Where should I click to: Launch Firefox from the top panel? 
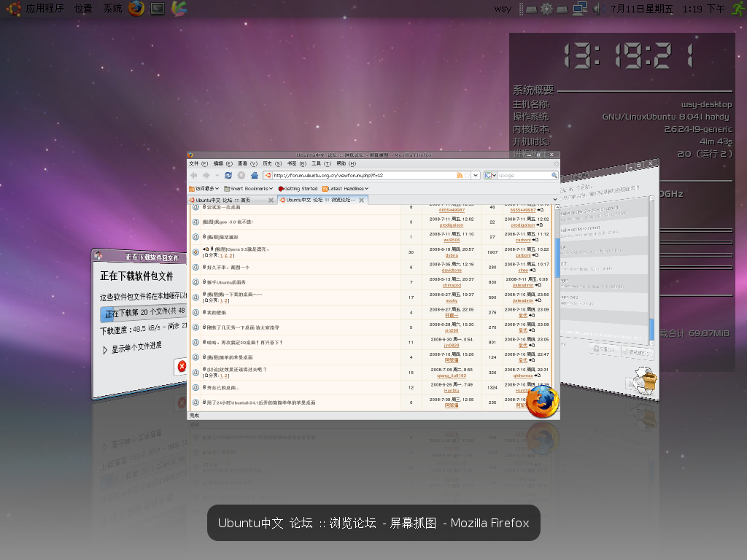(x=136, y=8)
